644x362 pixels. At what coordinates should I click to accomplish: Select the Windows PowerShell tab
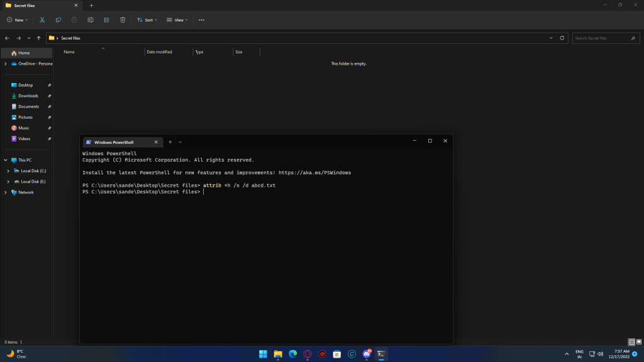[116, 142]
